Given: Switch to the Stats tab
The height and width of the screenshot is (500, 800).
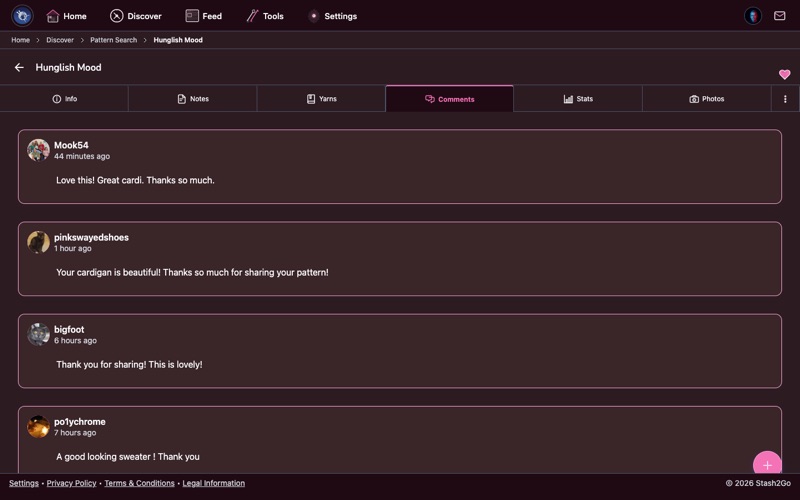Looking at the screenshot, I should pyautogui.click(x=578, y=99).
